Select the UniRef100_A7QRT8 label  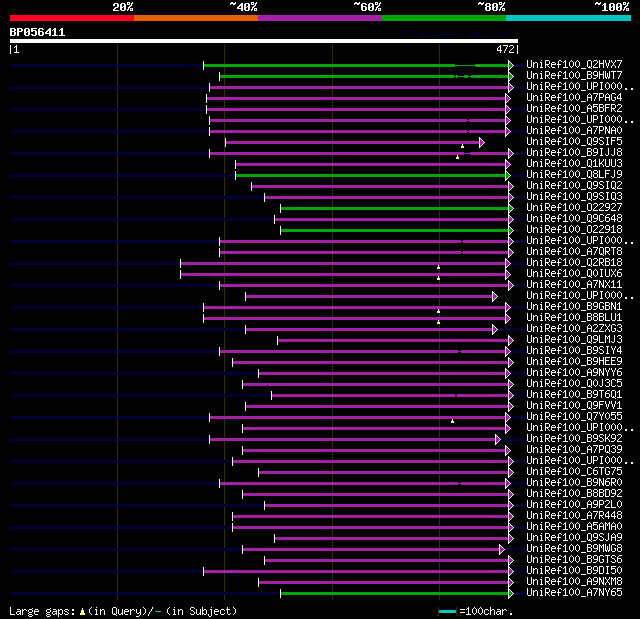tap(574, 252)
